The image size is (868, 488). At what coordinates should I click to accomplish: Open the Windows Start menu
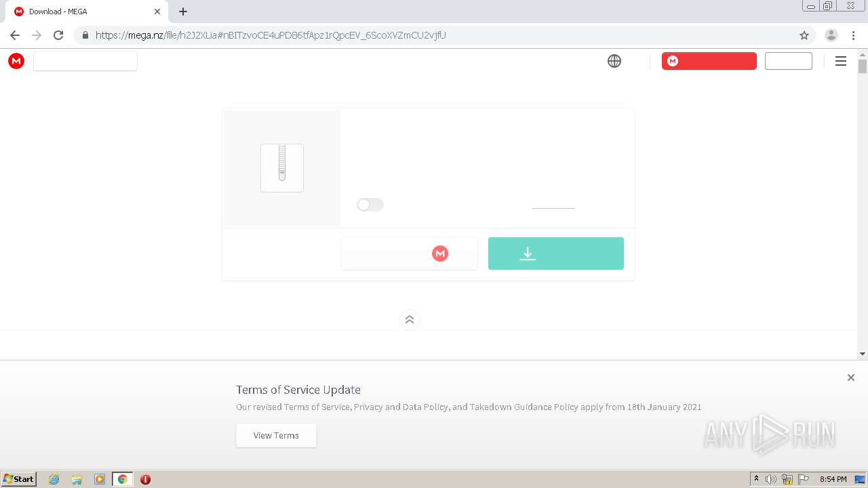pyautogui.click(x=19, y=479)
